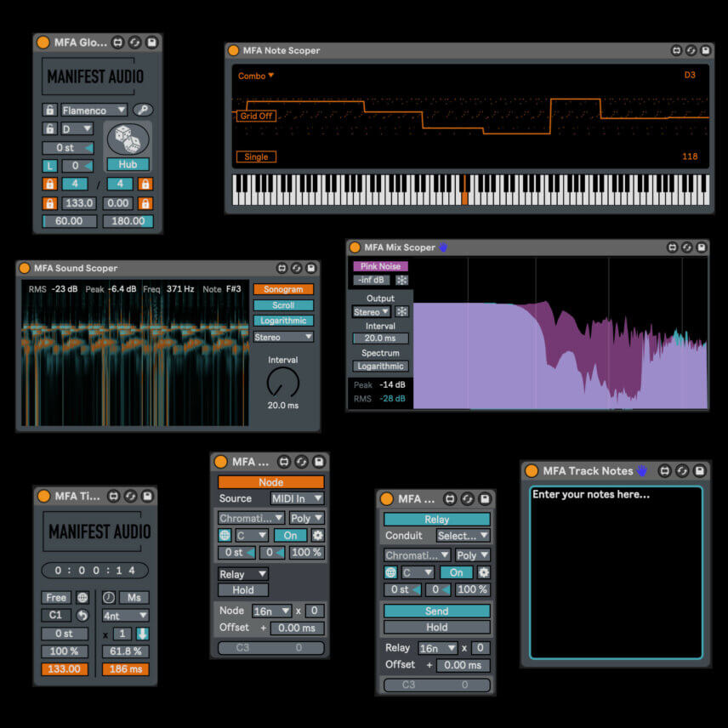Toggle Pink Noise in MFA Mix Scoper

tap(380, 266)
